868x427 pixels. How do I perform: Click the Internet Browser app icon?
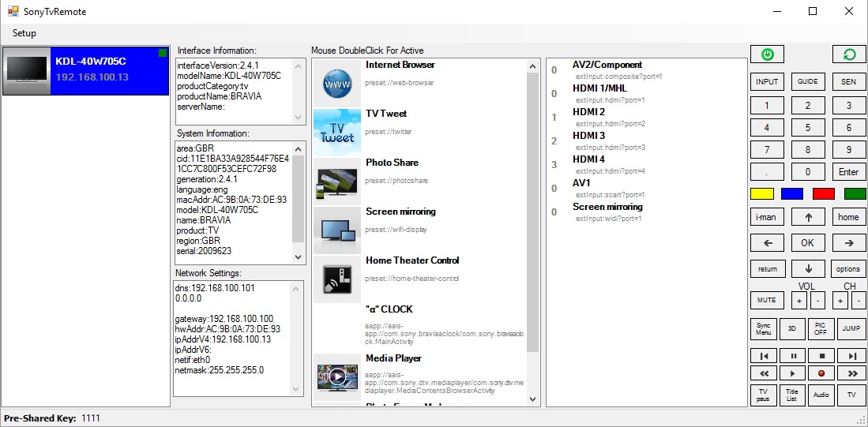tap(337, 82)
